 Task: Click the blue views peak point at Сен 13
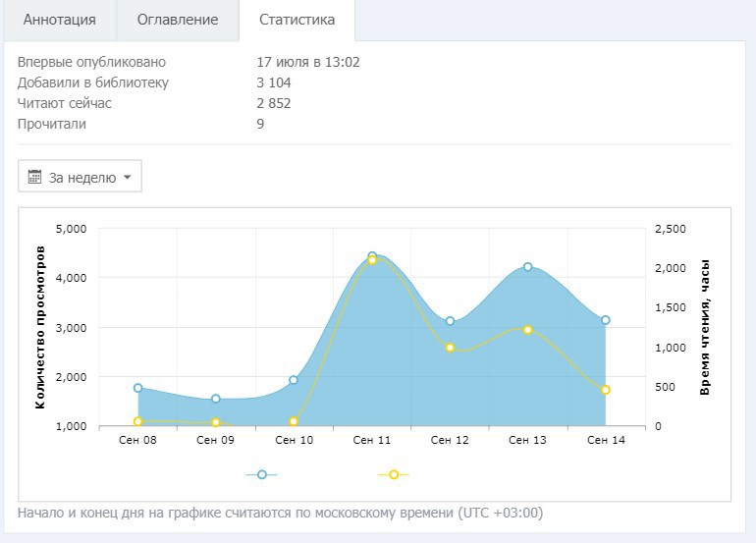(x=528, y=267)
